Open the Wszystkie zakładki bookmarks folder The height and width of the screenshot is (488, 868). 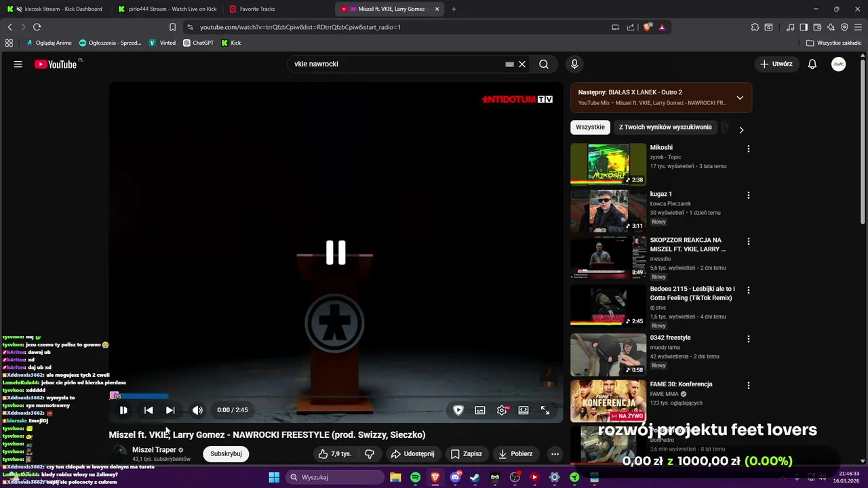coord(834,43)
